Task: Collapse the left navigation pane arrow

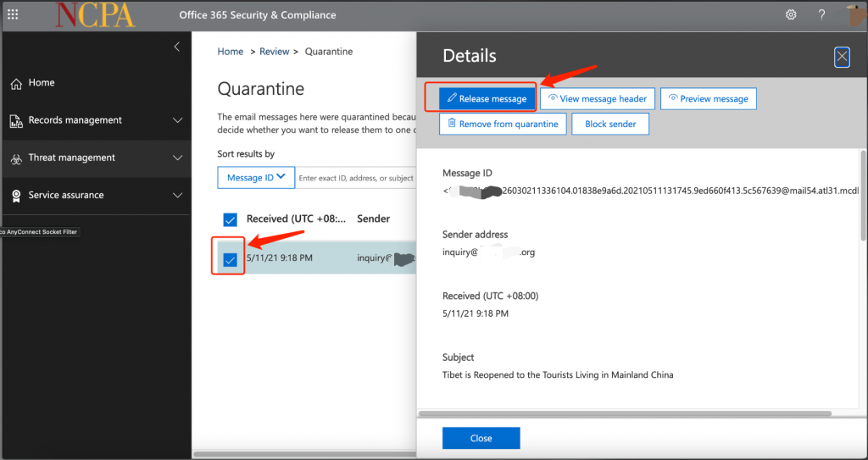Action: 176,47
